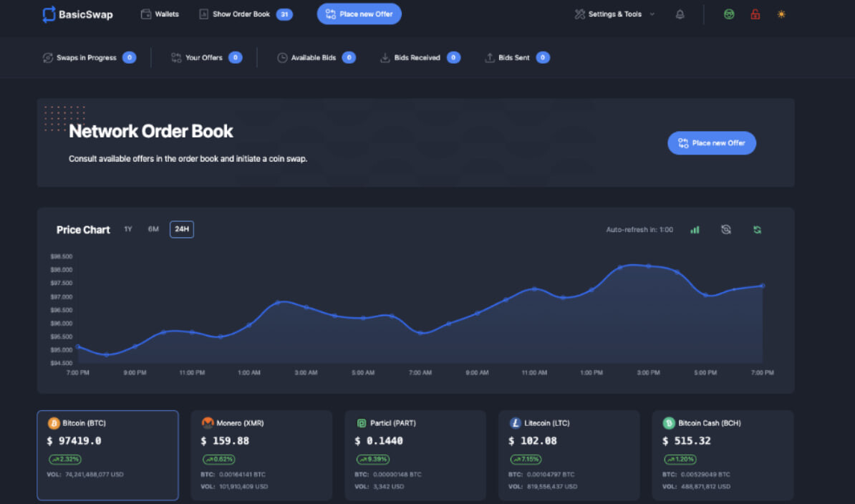
Task: Click Place new Offer in order book banner
Action: (x=712, y=143)
